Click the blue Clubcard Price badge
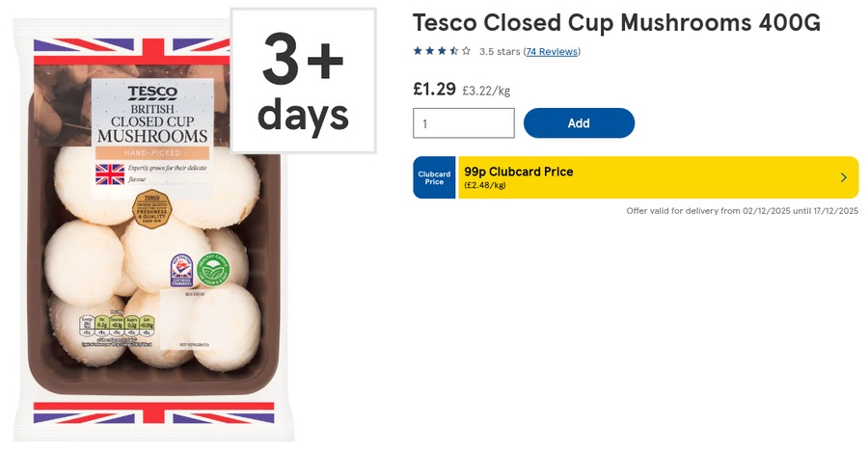Viewport: 868px width, 451px height. point(434,178)
